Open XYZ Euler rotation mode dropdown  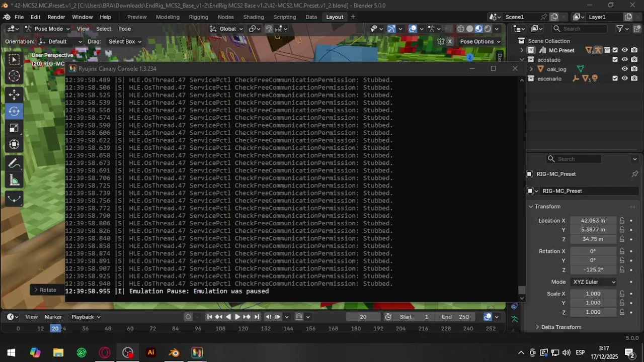[594, 282]
